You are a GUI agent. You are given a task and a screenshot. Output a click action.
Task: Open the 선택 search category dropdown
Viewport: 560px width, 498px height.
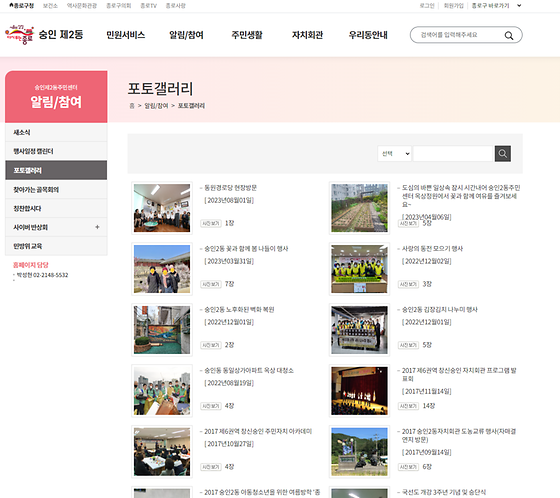click(395, 154)
